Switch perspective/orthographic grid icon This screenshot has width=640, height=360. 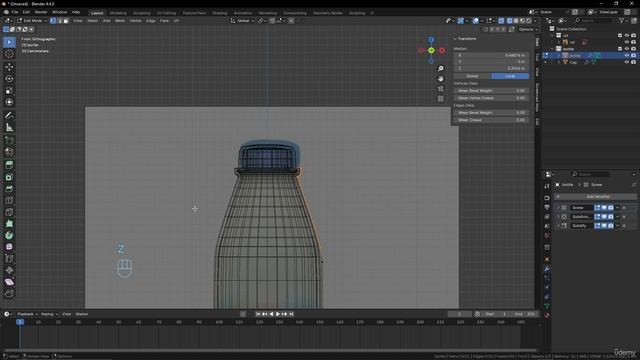pos(441,99)
